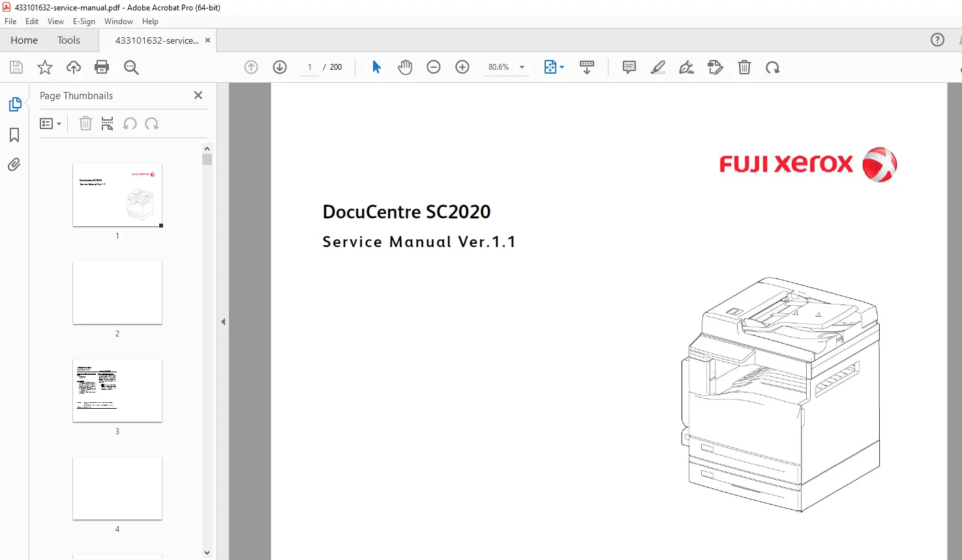Open the Window menu
This screenshot has height=560, width=962.
coord(119,22)
